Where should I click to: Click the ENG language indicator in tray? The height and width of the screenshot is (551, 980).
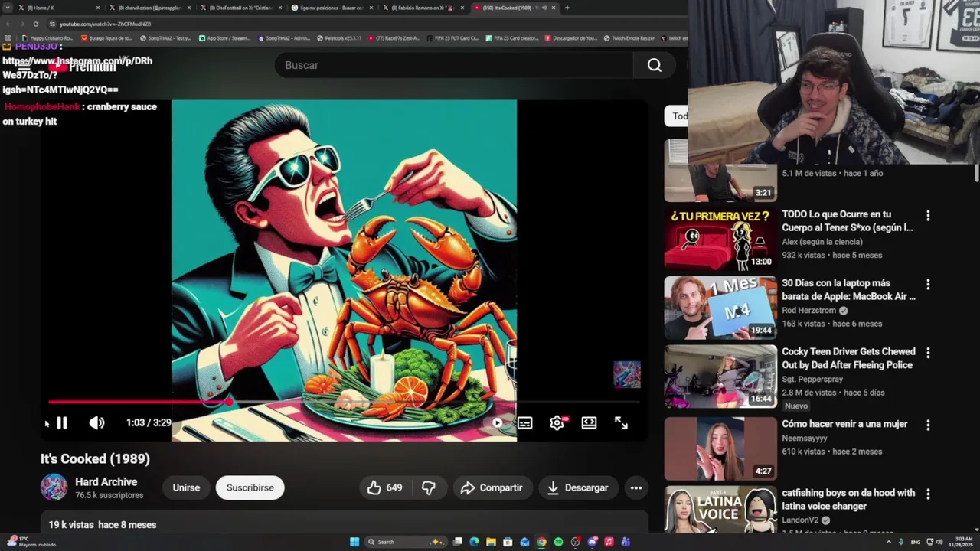pyautogui.click(x=915, y=542)
